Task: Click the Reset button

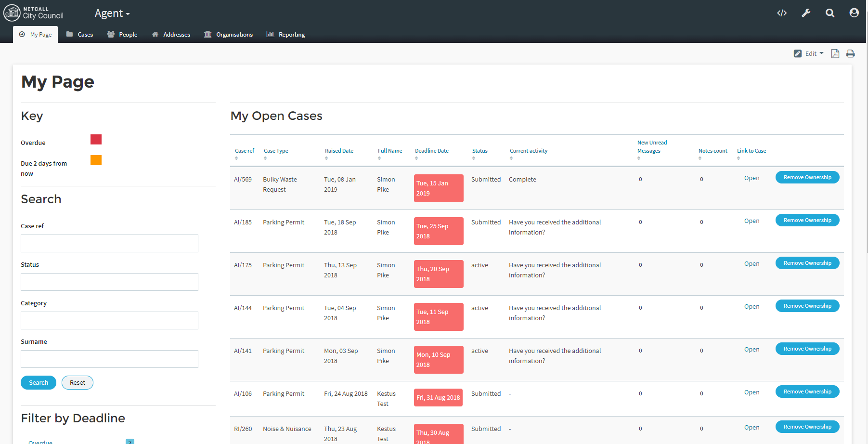Action: coord(78,383)
